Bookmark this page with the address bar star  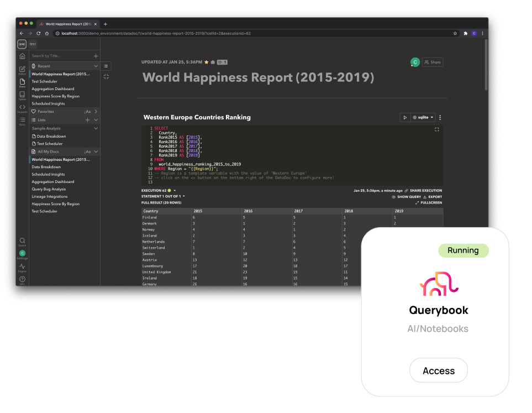coord(455,33)
